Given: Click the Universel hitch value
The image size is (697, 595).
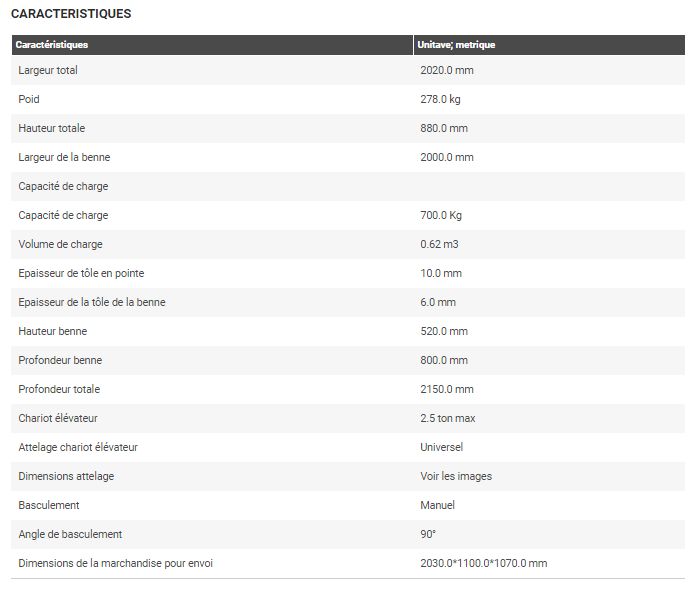Looking at the screenshot, I should 441,447.
